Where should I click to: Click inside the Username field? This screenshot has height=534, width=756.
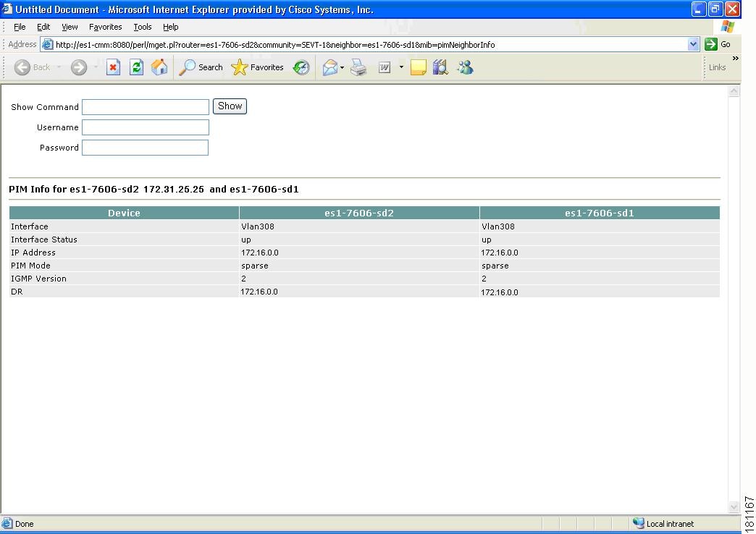145,127
